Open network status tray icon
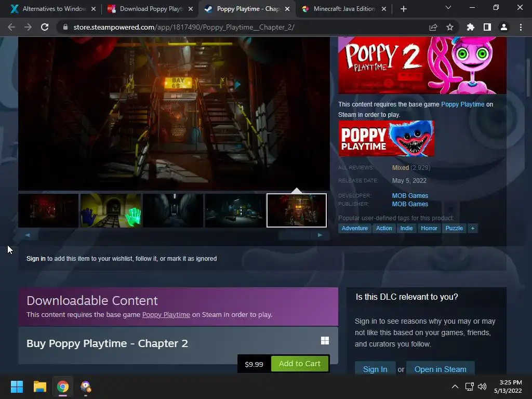532x399 pixels. pyautogui.click(x=470, y=387)
